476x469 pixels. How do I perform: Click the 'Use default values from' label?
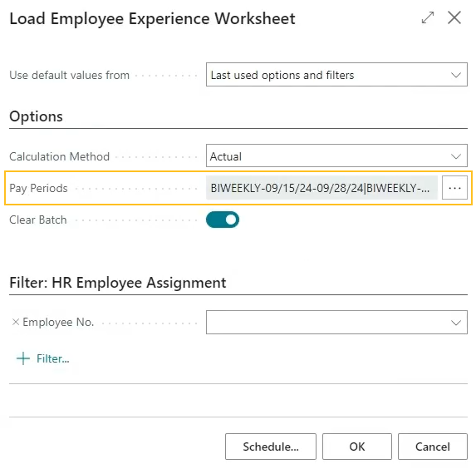coord(70,75)
